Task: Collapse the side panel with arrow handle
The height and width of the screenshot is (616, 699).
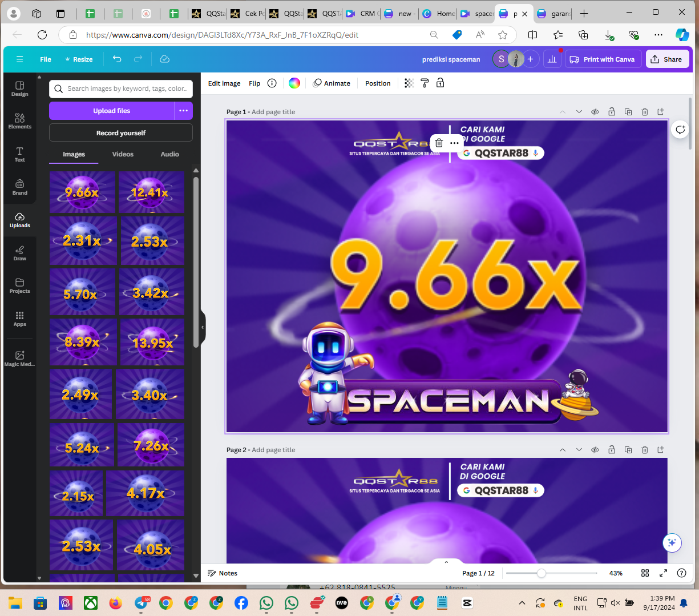Action: click(203, 327)
